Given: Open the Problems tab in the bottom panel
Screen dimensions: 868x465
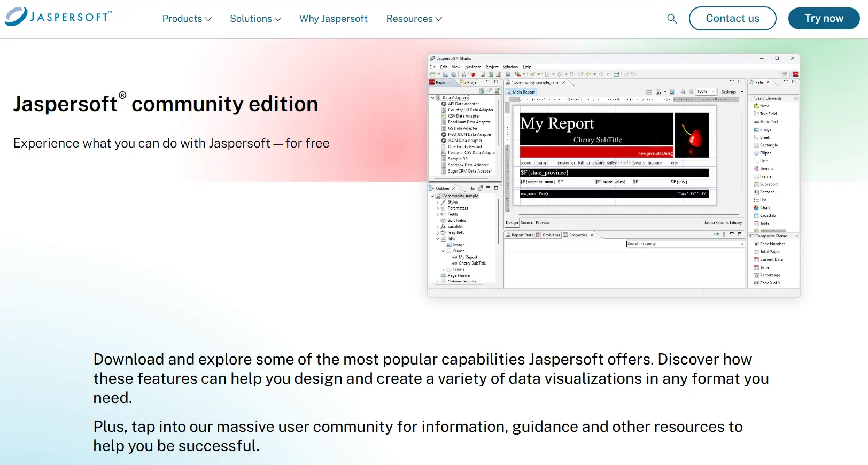Looking at the screenshot, I should click(x=551, y=235).
